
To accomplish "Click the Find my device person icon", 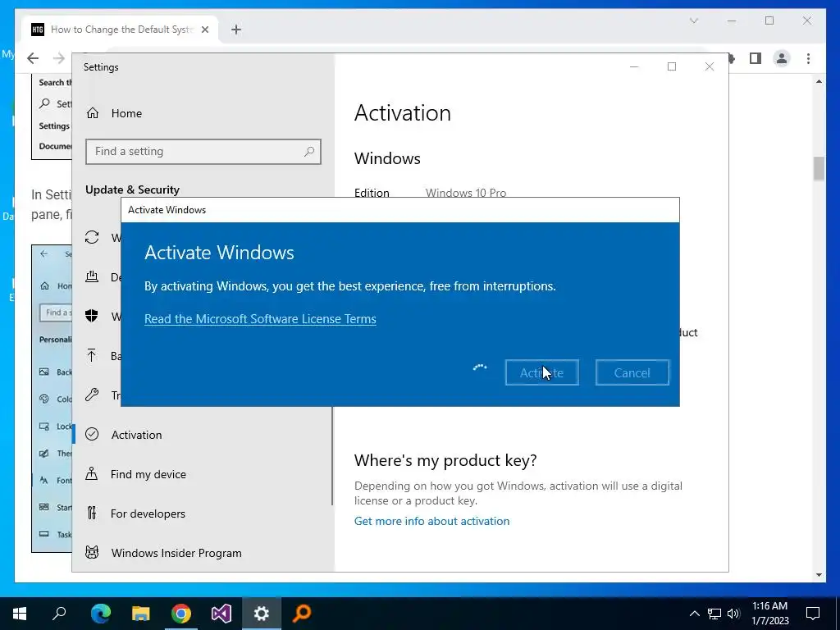I will point(92,473).
